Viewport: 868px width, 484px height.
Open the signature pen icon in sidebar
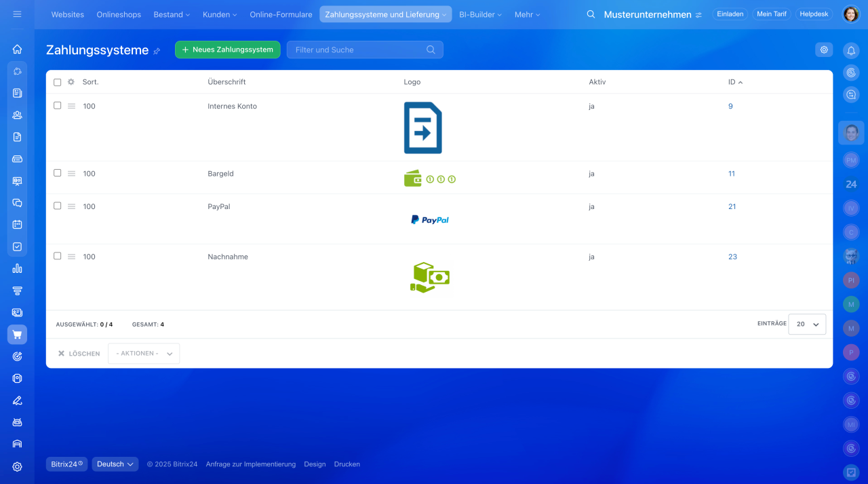pos(17,400)
